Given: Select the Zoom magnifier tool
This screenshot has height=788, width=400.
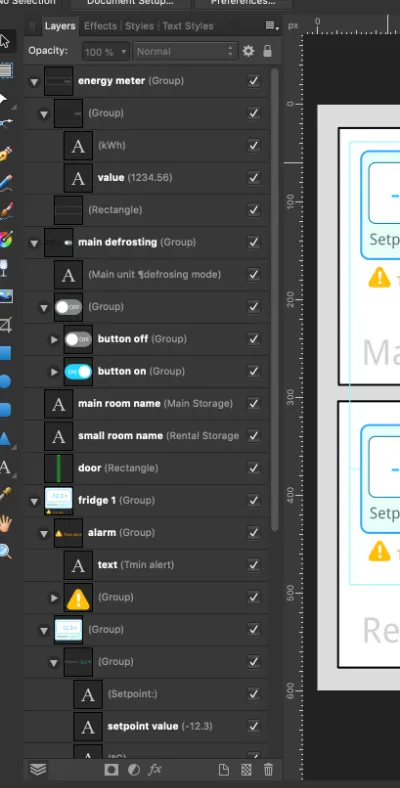Looking at the screenshot, I should 5,552.
